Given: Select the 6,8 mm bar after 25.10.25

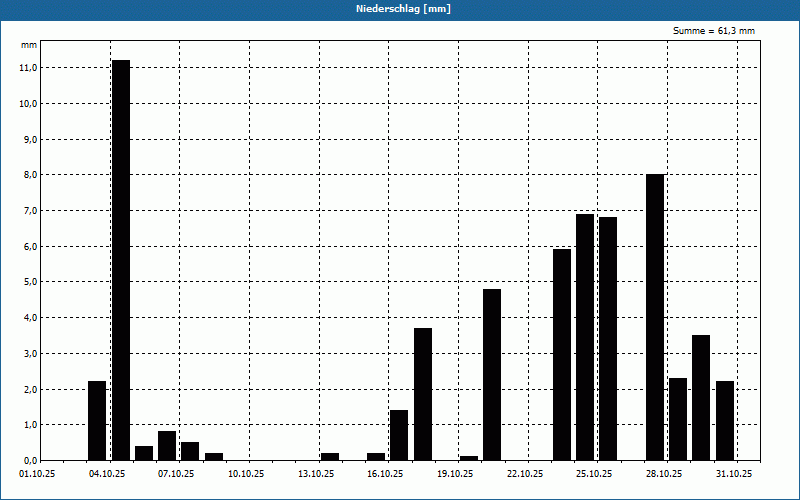Looking at the screenshot, I should pos(608,339).
